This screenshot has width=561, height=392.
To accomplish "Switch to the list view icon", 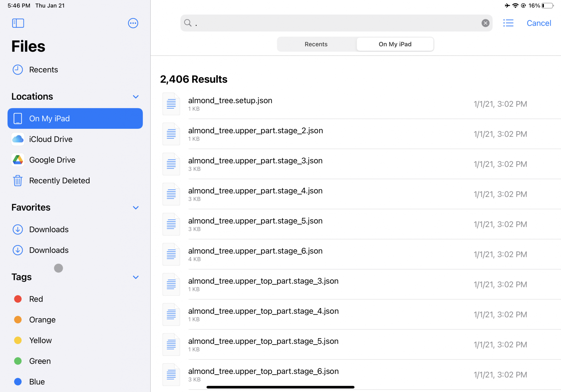I will coord(508,23).
